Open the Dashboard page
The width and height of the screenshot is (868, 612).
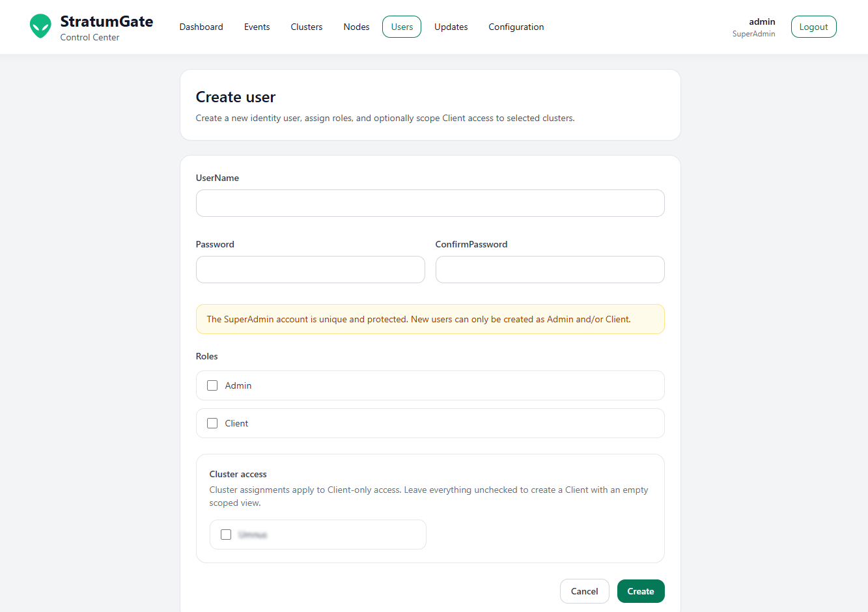(x=201, y=27)
